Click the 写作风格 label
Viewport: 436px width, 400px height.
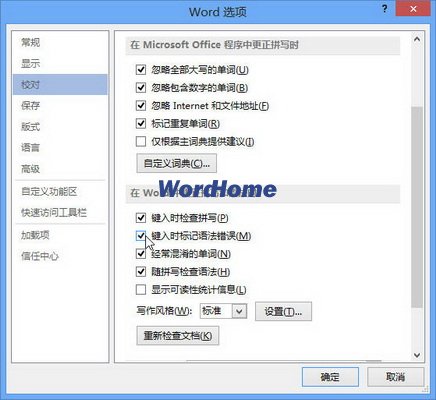click(x=164, y=311)
